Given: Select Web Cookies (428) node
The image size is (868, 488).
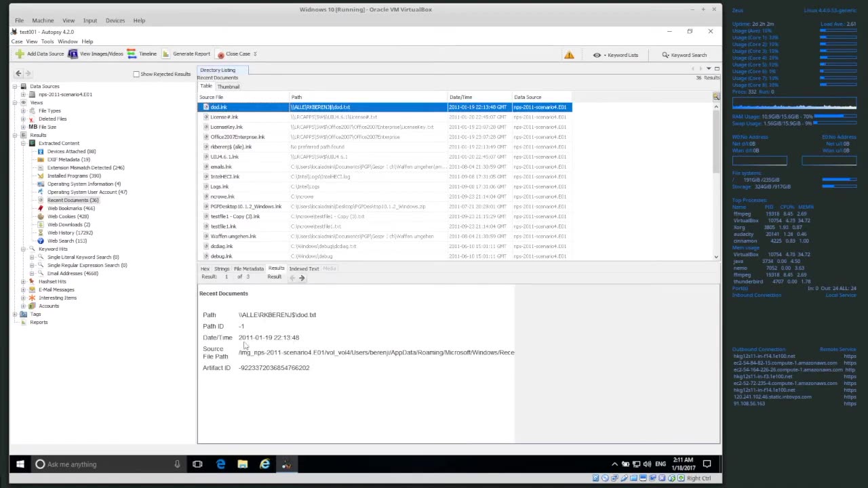Looking at the screenshot, I should pyautogui.click(x=68, y=216).
